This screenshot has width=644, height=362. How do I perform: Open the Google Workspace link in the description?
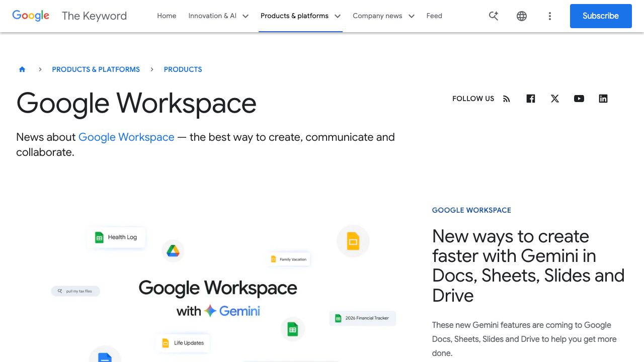(126, 137)
